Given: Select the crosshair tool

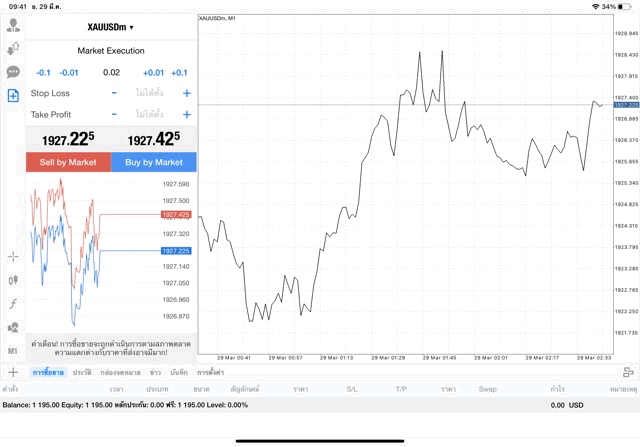Looking at the screenshot, I should 13,256.
